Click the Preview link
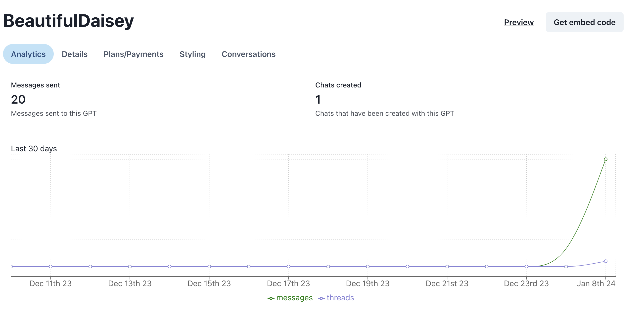The height and width of the screenshot is (317, 644). (x=519, y=22)
